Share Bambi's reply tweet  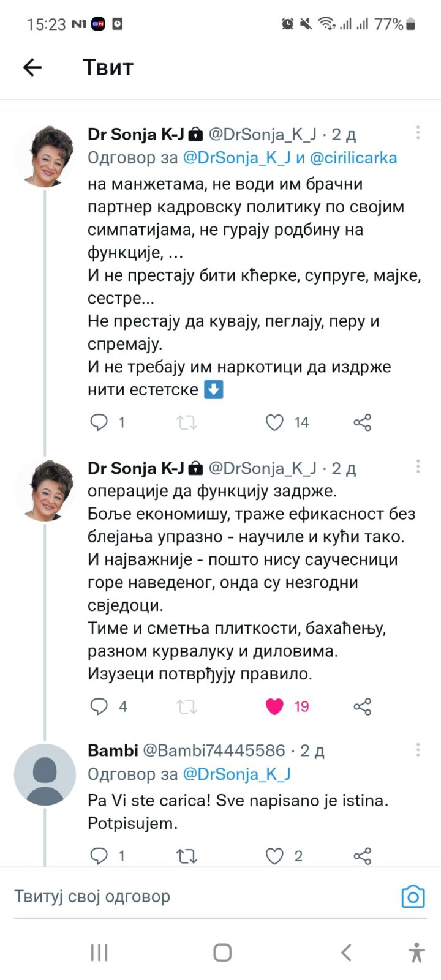coord(362,856)
